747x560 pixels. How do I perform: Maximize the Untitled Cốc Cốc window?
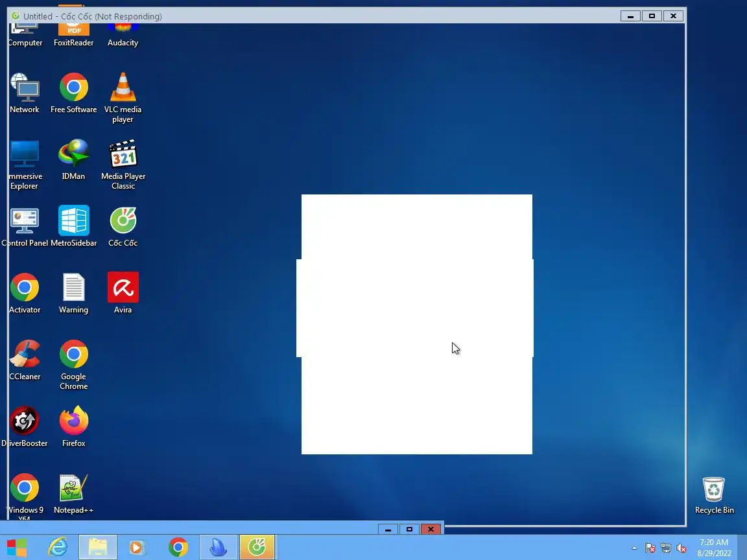click(x=652, y=16)
